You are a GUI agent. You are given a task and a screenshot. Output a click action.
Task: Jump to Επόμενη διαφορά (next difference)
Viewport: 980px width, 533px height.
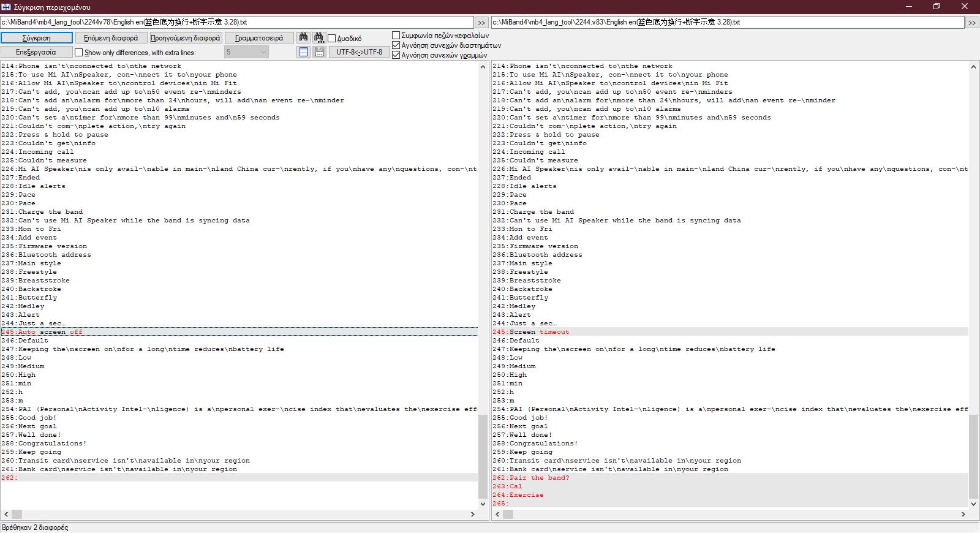111,38
